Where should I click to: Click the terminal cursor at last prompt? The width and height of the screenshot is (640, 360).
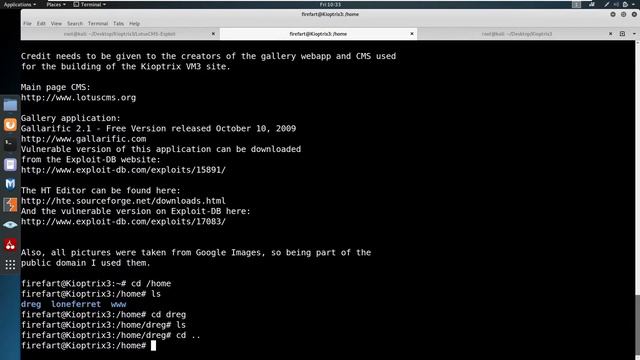(x=153, y=346)
